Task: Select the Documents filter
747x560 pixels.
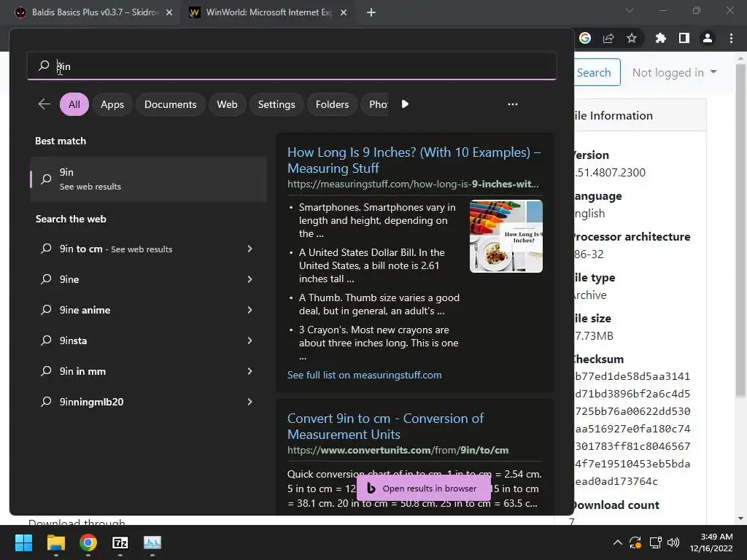Action: [x=170, y=104]
